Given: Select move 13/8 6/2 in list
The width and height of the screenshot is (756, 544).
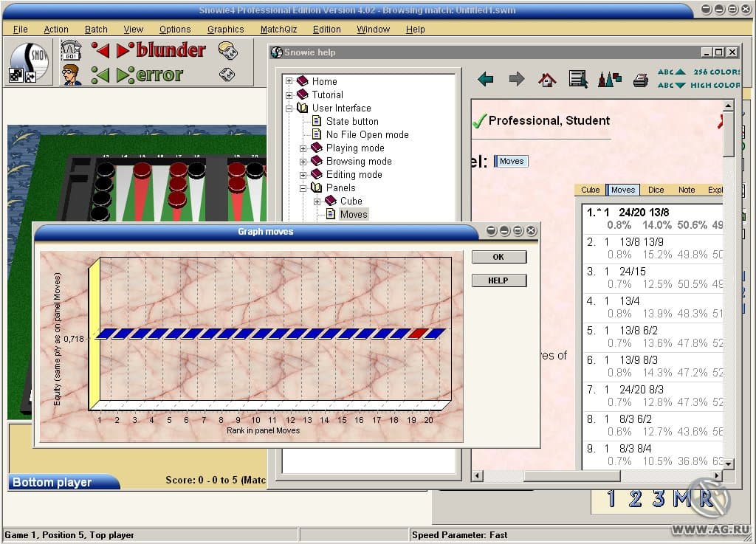Looking at the screenshot, I should click(653, 337).
